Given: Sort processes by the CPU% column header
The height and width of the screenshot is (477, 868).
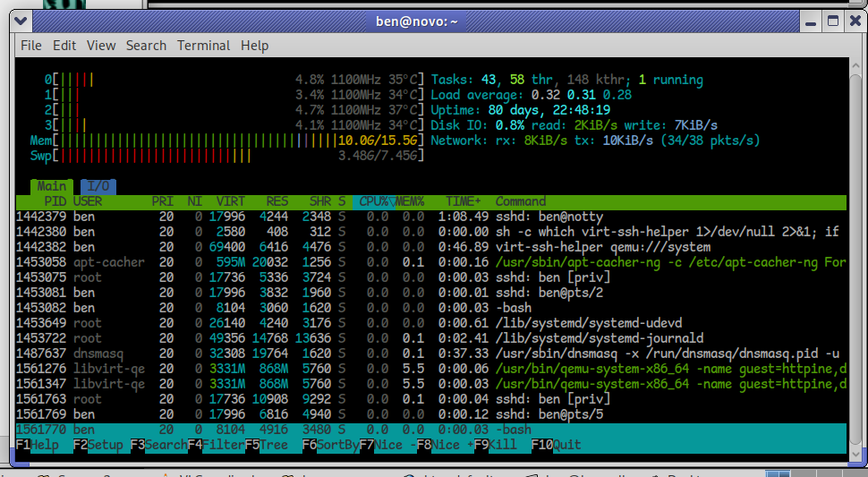Looking at the screenshot, I should point(372,201).
